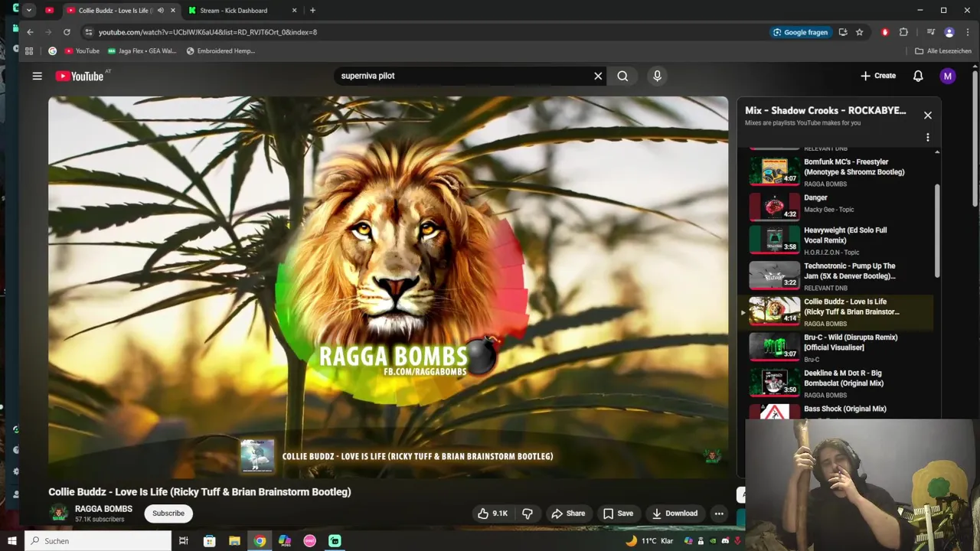980x551 pixels.
Task: Expand the Alle Lesezeichen bookmarks folder
Action: tap(943, 51)
